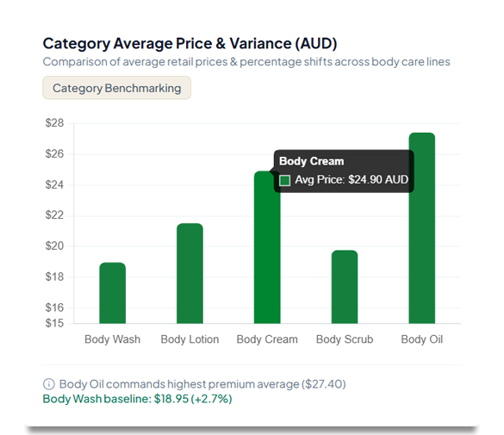Click the chart subtitle description
Image resolution: width=504 pixels, height=435 pixels.
point(246,61)
